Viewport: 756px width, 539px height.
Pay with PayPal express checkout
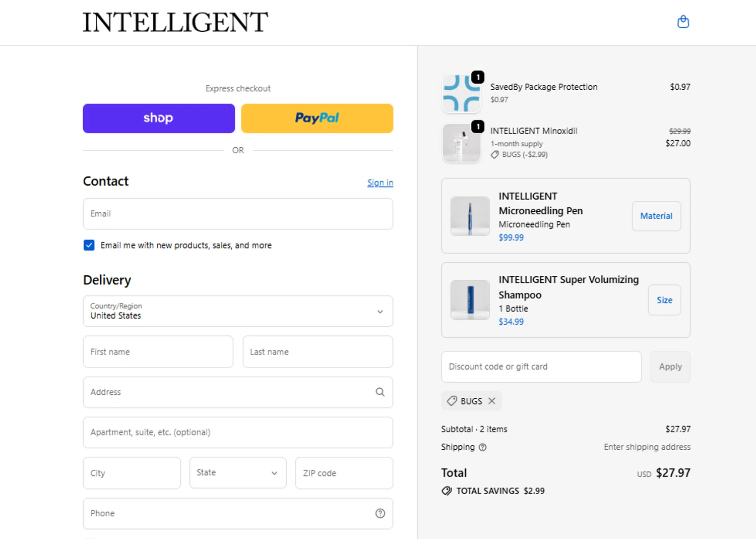[317, 118]
